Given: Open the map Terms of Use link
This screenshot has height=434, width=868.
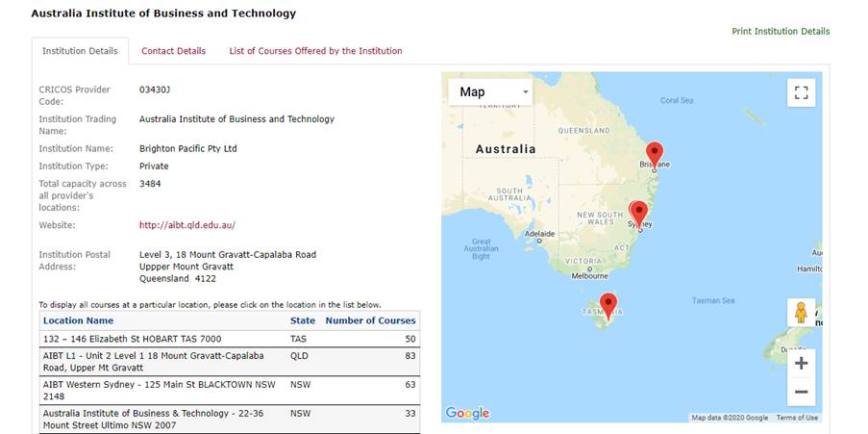Looking at the screenshot, I should [x=797, y=418].
